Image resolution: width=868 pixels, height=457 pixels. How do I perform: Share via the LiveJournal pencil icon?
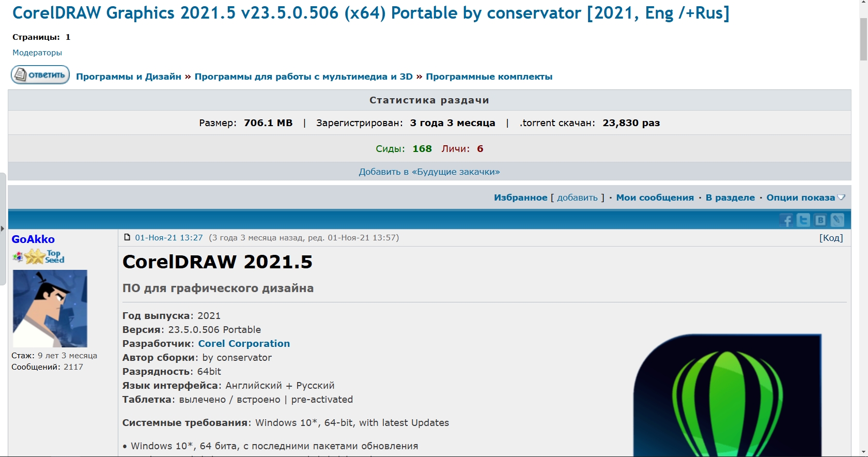point(838,220)
